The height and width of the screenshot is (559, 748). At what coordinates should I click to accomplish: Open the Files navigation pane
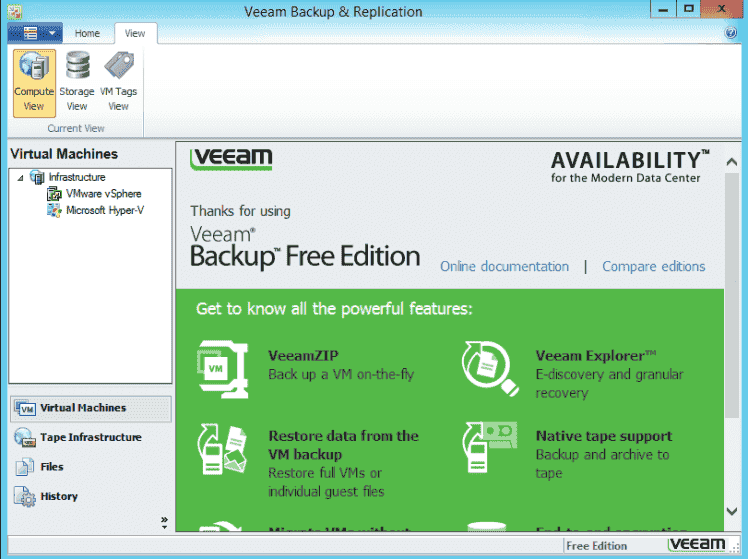[91, 467]
